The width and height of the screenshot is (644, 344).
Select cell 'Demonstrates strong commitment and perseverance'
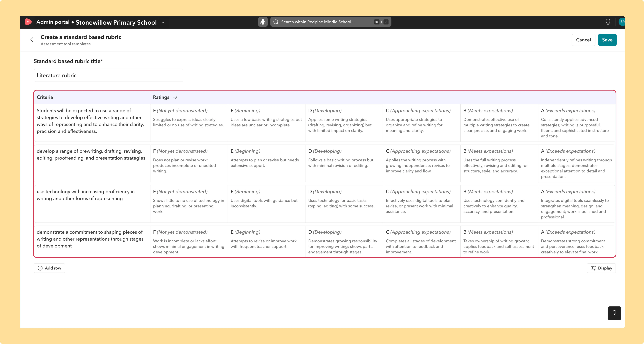pos(577,241)
